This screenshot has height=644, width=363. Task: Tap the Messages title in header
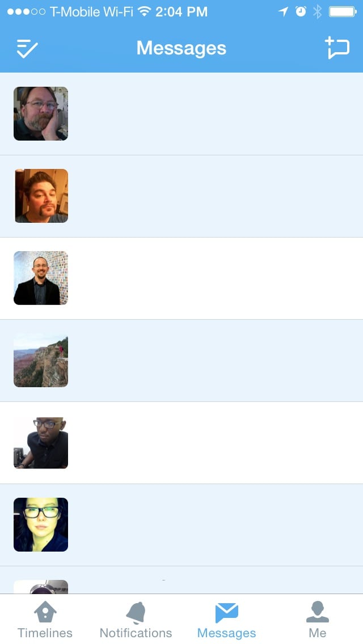pos(181,48)
